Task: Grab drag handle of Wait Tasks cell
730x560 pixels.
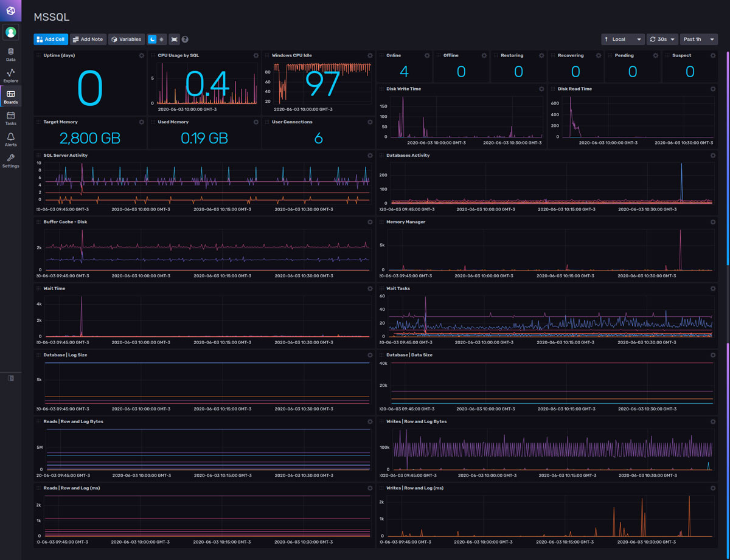Action: tap(381, 289)
